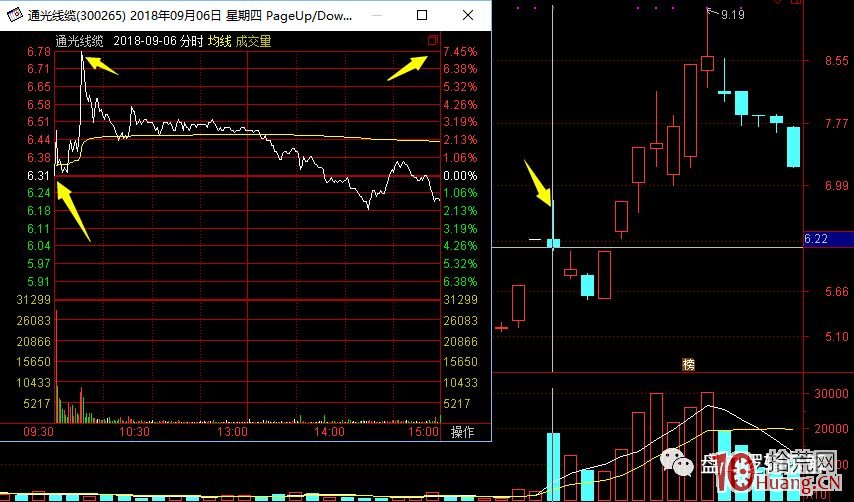Click the 分时 label in chart header
The height and width of the screenshot is (502, 854).
coord(192,41)
